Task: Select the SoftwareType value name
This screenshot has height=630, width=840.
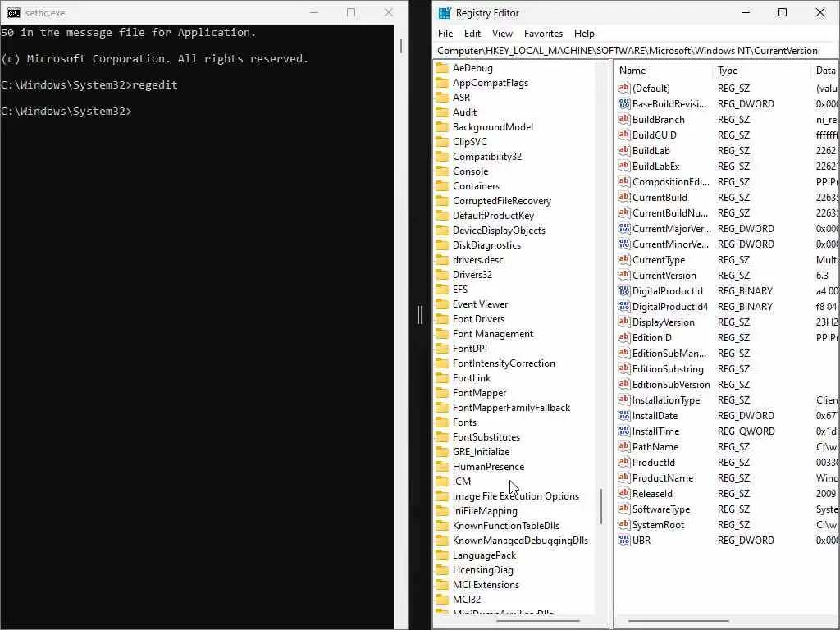Action: [661, 509]
